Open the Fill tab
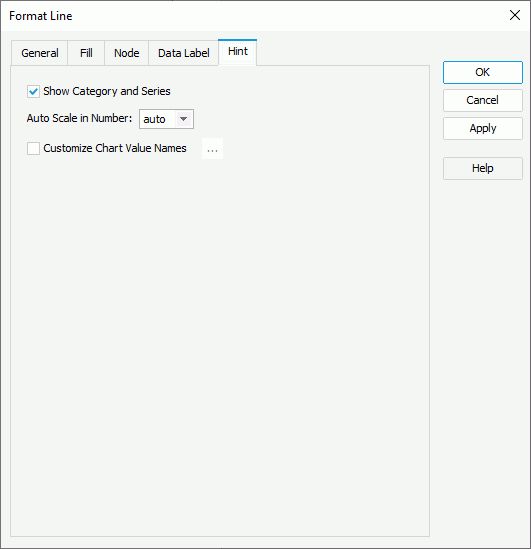Image resolution: width=531 pixels, height=549 pixels. pyautogui.click(x=86, y=53)
